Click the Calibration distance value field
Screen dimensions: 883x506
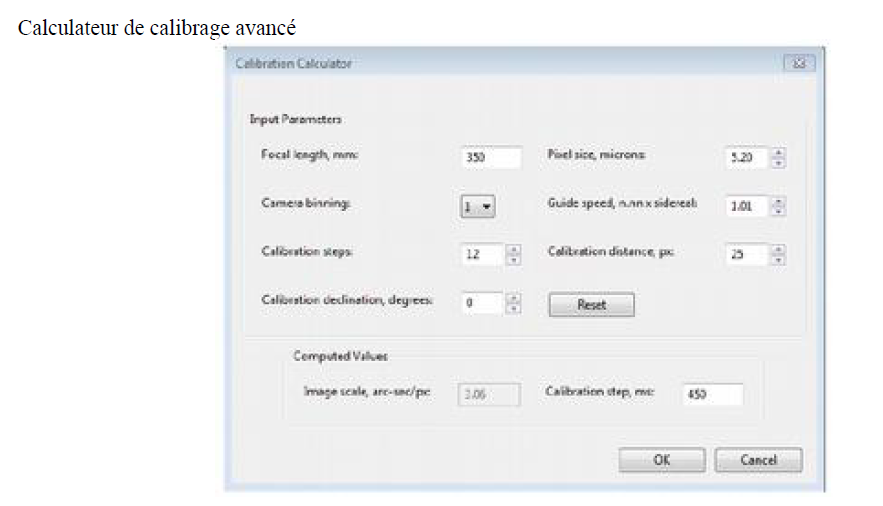coord(746,255)
